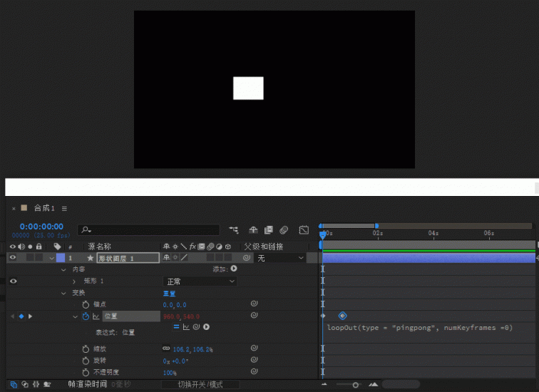539x392 pixels.
Task: Click the position stopwatch (位置)
Action: tap(86, 316)
